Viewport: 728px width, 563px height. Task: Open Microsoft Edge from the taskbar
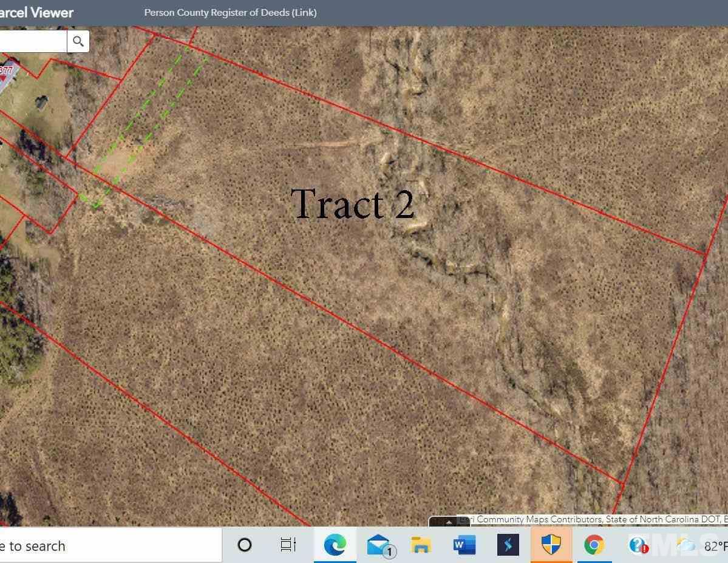point(335,545)
